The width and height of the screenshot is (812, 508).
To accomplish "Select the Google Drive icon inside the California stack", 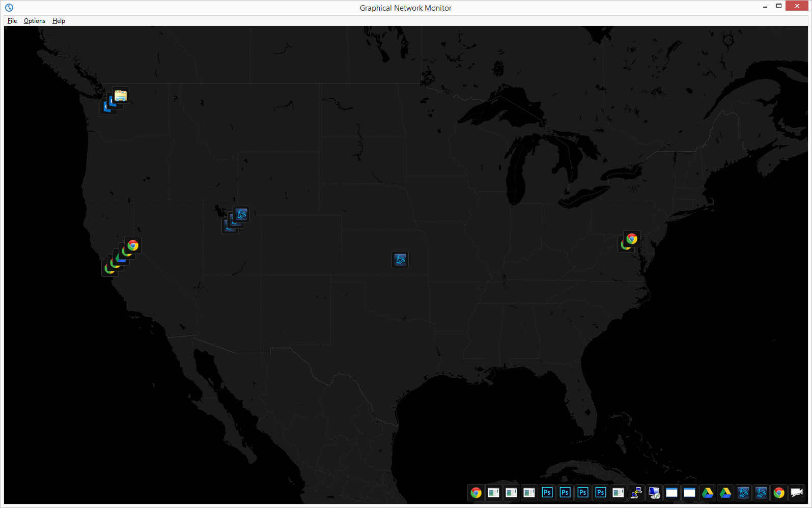I will tap(120, 259).
